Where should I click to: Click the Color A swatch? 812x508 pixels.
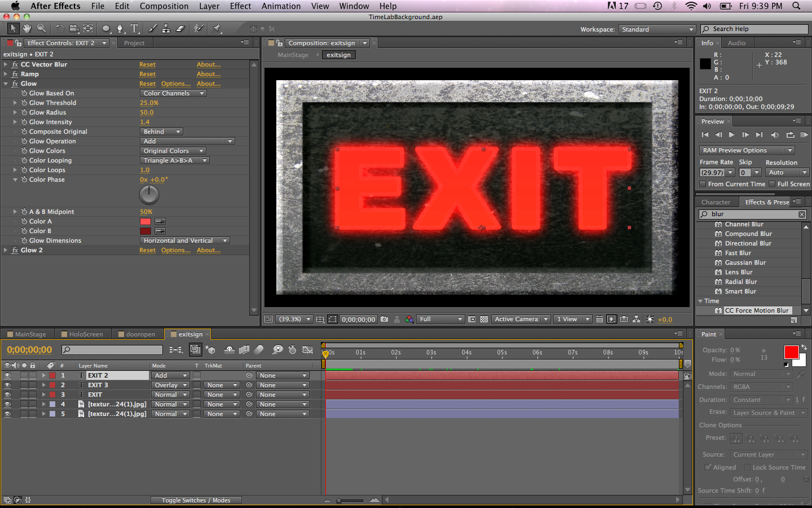[x=145, y=221]
